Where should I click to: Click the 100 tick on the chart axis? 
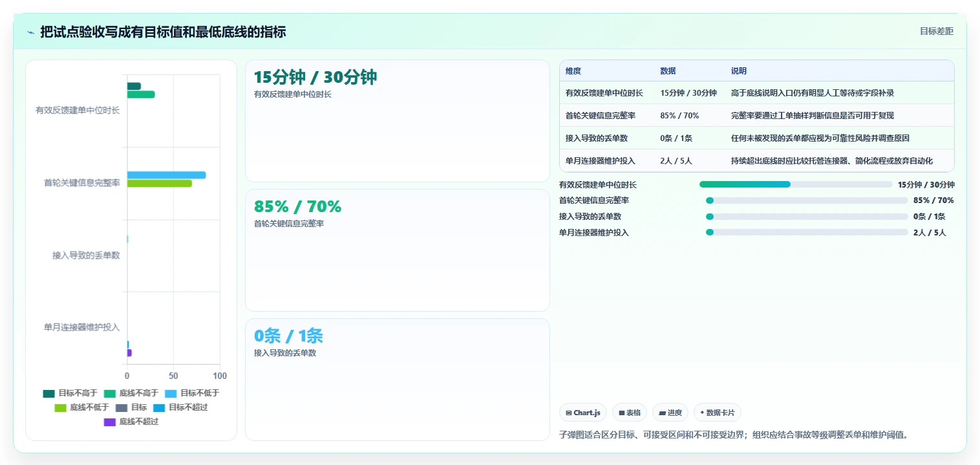[220, 376]
